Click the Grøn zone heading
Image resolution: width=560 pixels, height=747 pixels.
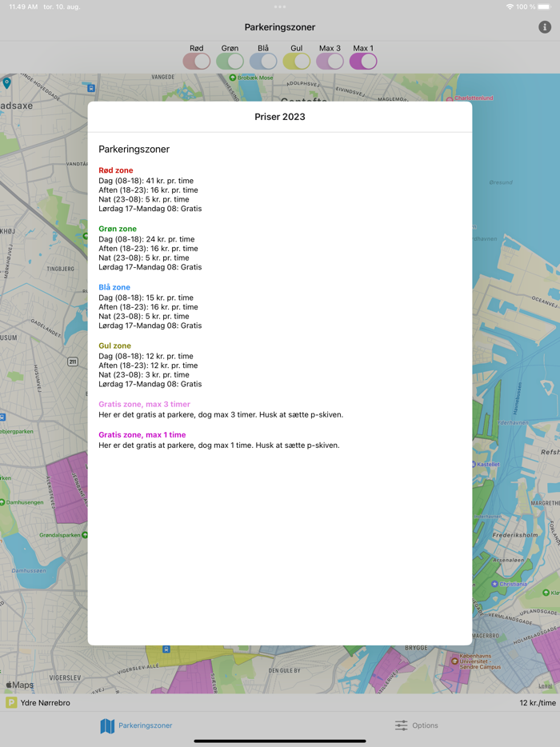point(118,229)
